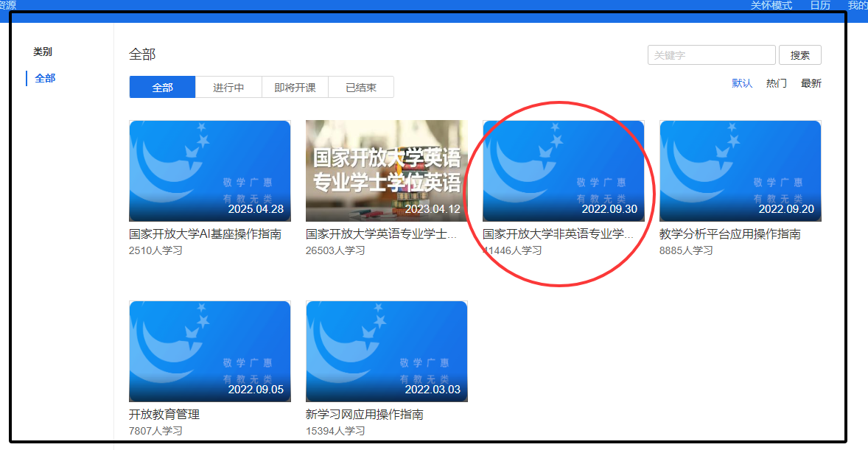
Task: Open the 教学分析平台应用操作指南 course thumbnail
Action: [740, 170]
